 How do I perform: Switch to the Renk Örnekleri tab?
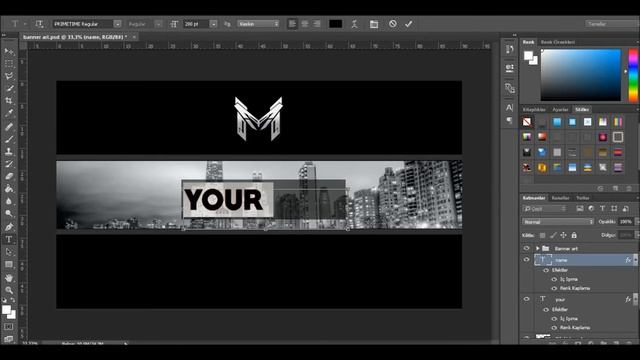pos(558,42)
